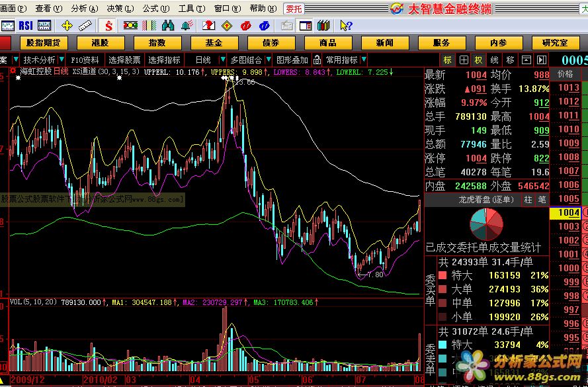This screenshot has height=387, width=588.
Task: Open the 股指期货 section
Action: click(43, 43)
